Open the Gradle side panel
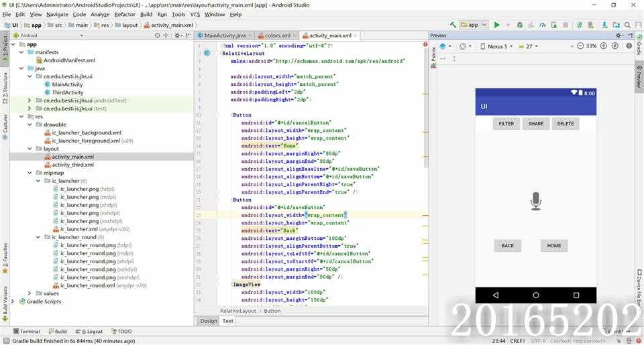Viewport: 644px width, 345px height. coord(639,45)
